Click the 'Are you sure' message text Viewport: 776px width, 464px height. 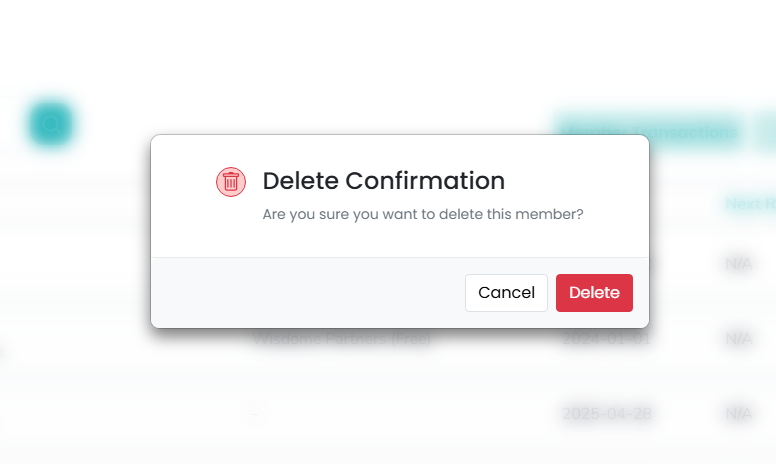pos(423,214)
